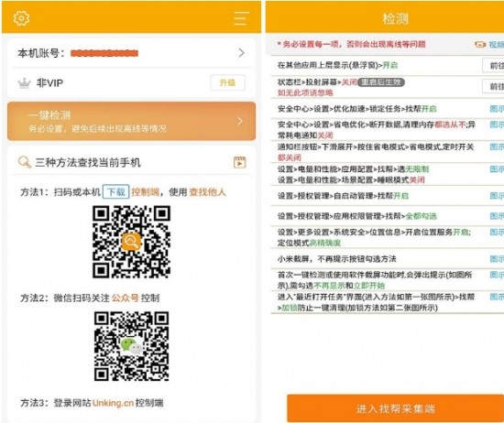Viewport: 504px width, 423px height.
Task: Open the 控制端 link in 方法1
Action: tap(145, 192)
